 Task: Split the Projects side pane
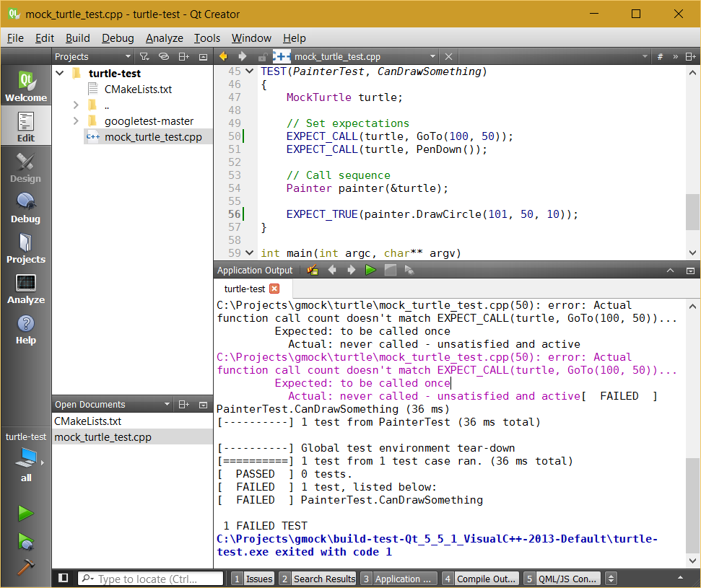(x=184, y=57)
